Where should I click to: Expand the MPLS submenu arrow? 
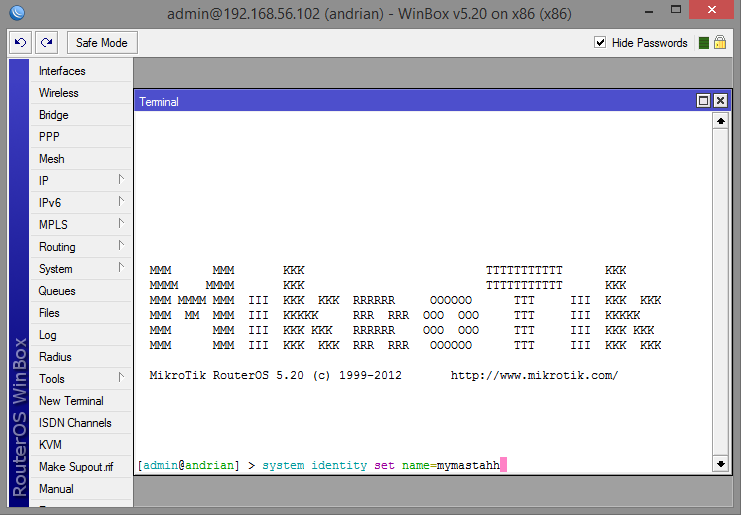click(121, 223)
